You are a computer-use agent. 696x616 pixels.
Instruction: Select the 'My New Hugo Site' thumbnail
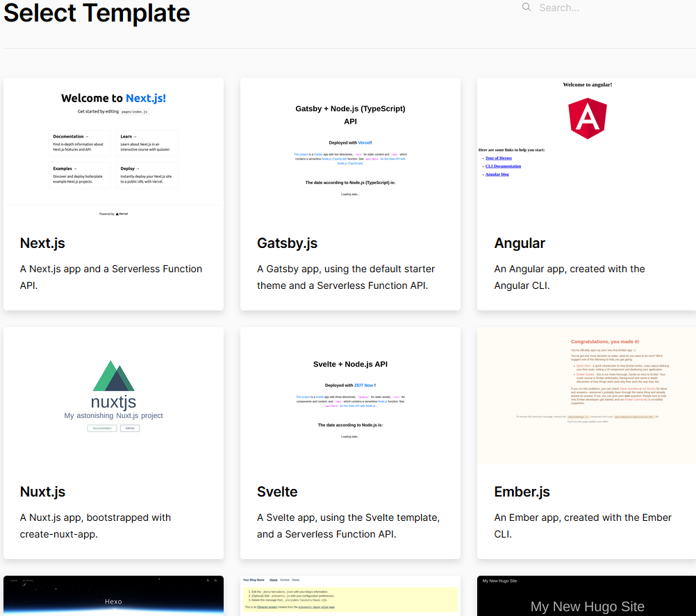587,596
